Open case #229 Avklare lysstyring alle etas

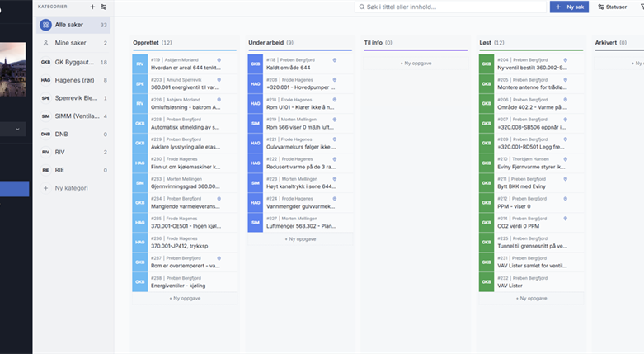(x=185, y=143)
